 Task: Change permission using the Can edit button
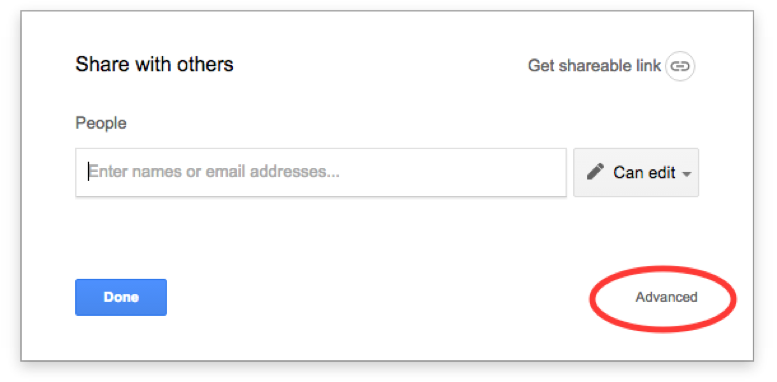coord(636,172)
